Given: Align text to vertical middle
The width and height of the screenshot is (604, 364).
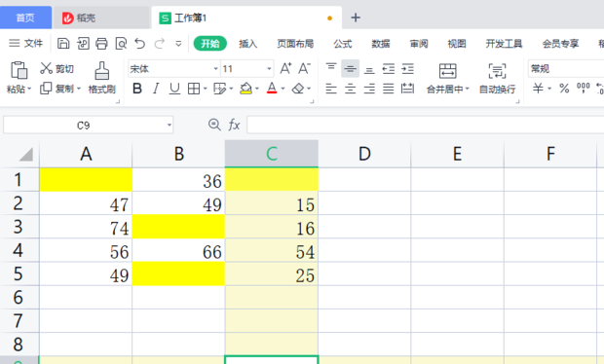Looking at the screenshot, I should [x=350, y=68].
